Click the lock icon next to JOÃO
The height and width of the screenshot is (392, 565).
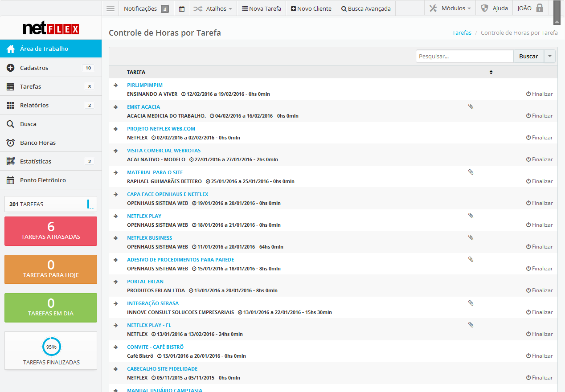click(x=540, y=8)
